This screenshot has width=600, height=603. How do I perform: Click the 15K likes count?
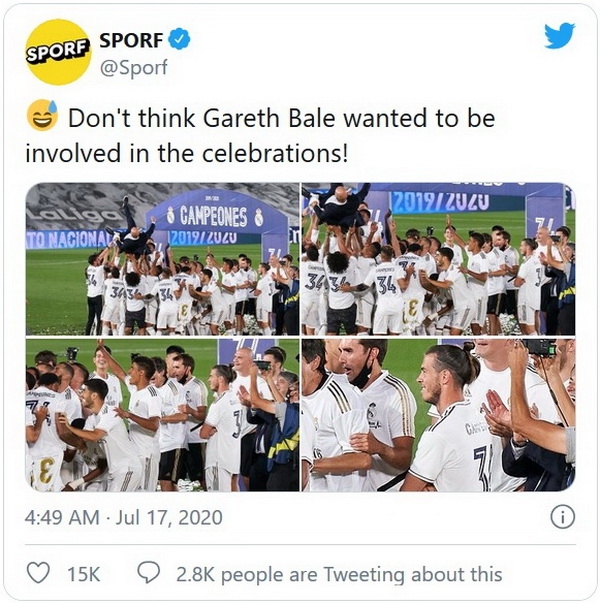pos(83,574)
